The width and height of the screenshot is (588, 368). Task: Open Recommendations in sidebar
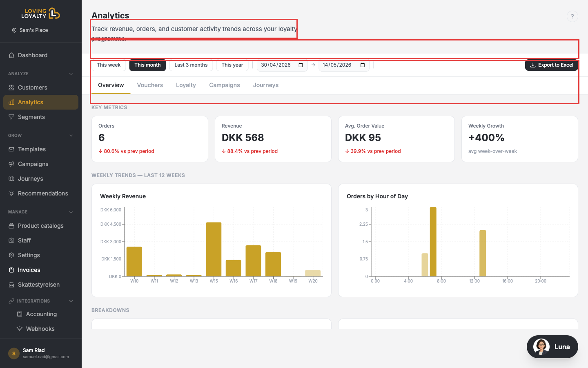point(41,193)
